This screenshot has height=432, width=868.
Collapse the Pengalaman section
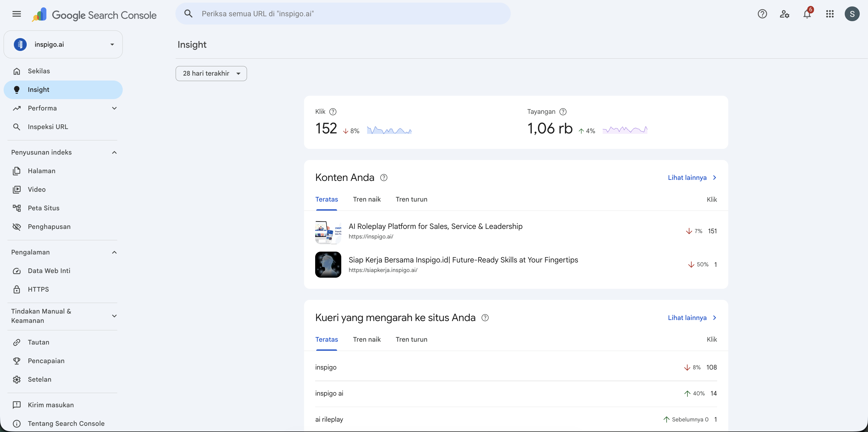tap(114, 252)
